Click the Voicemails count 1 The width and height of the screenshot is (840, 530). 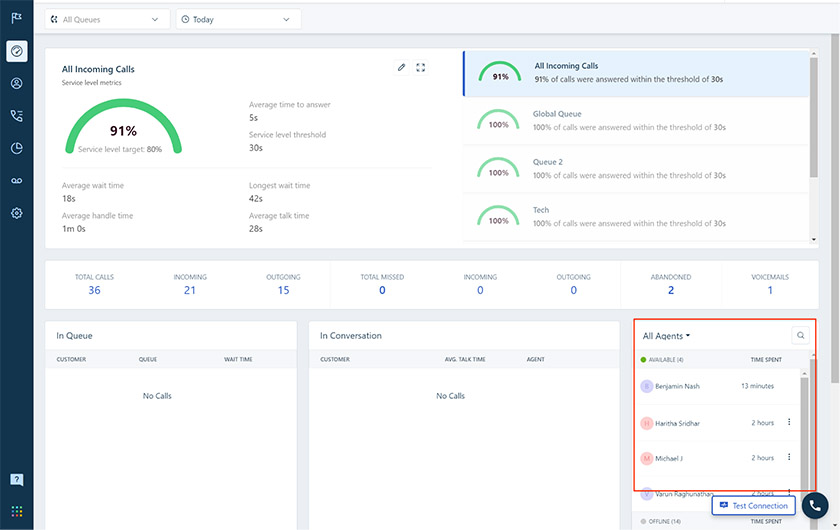tap(770, 290)
